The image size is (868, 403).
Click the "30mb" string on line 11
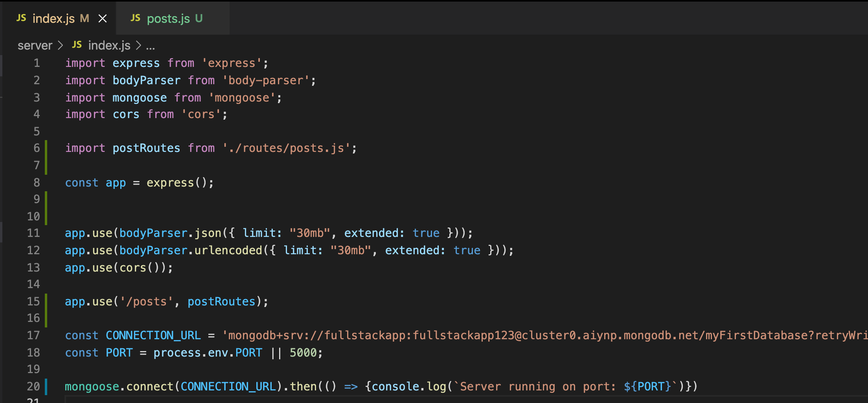coord(310,233)
